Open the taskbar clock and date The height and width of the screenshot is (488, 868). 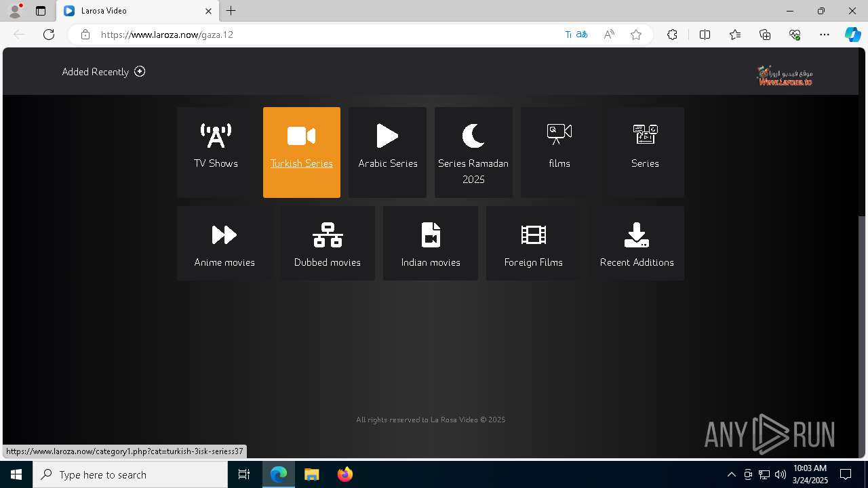pyautogui.click(x=810, y=474)
